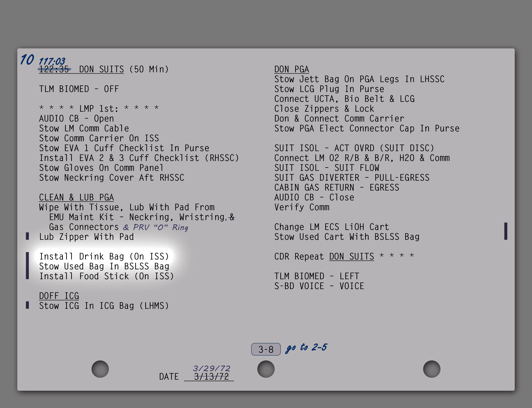Screen dimensions: 532x408
Task: Click the handwritten '& PRV O Ring' annotation
Action: (x=155, y=227)
